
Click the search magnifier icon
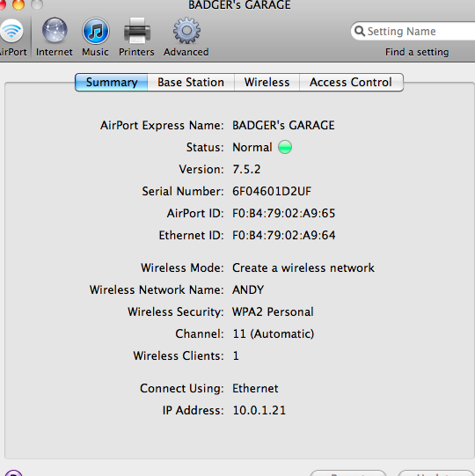pyautogui.click(x=360, y=31)
